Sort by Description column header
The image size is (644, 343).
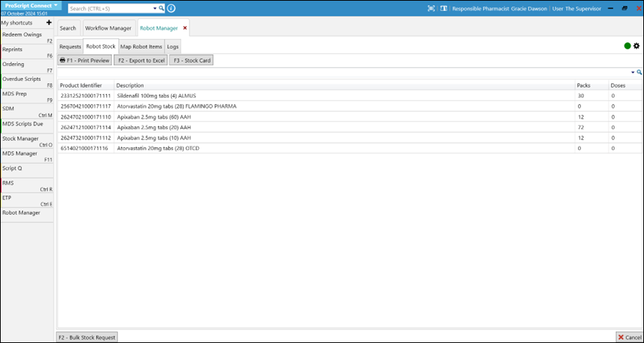pyautogui.click(x=344, y=85)
